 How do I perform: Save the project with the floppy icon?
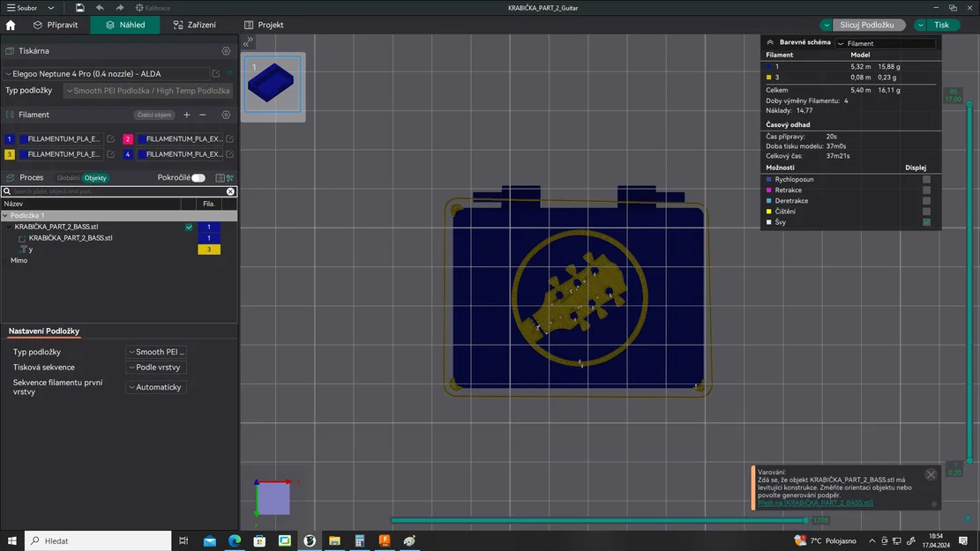pyautogui.click(x=79, y=8)
